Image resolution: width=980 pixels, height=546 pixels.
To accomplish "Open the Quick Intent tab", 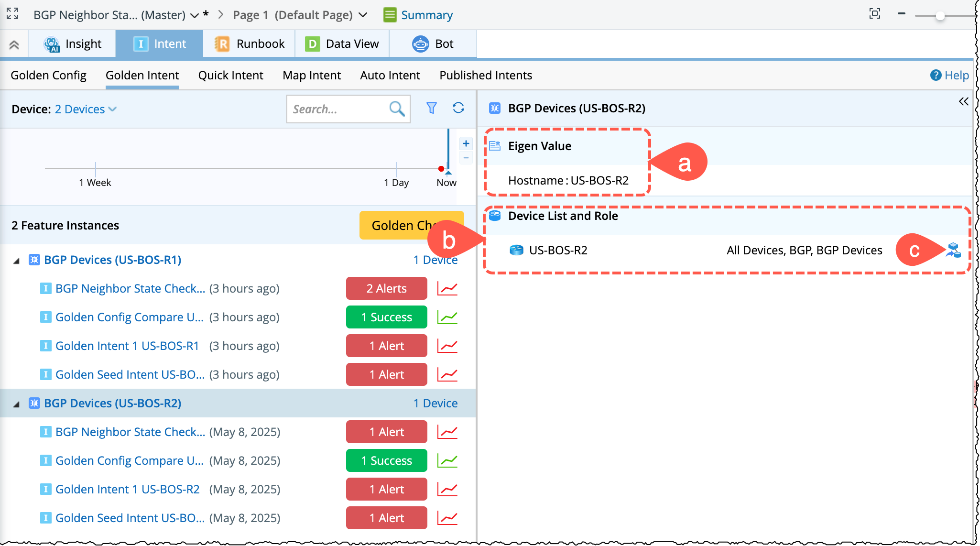I will [x=230, y=75].
